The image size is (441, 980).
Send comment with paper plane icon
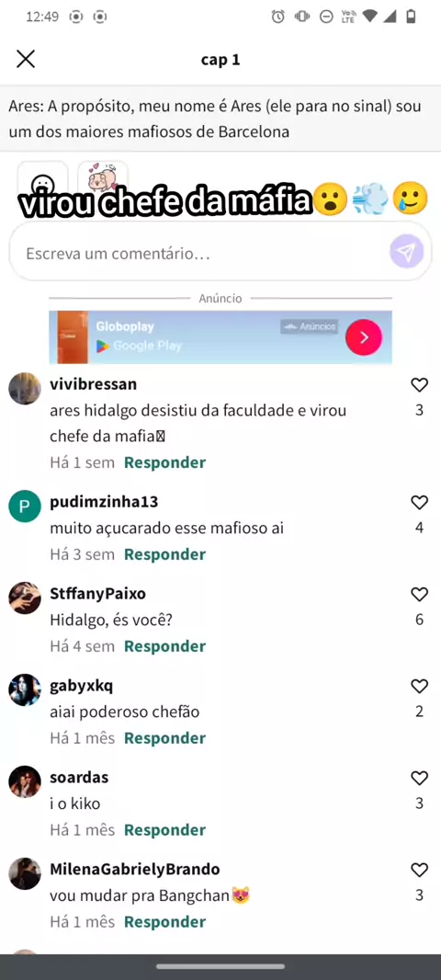407,252
